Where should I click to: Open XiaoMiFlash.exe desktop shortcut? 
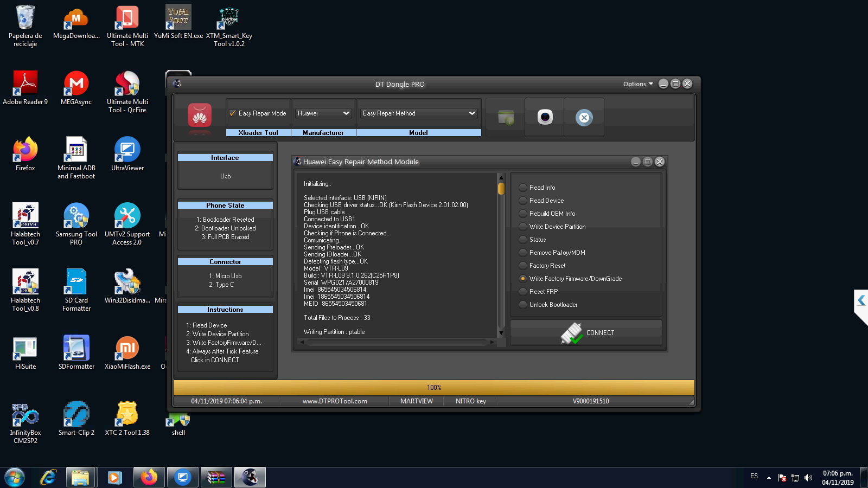(x=127, y=352)
